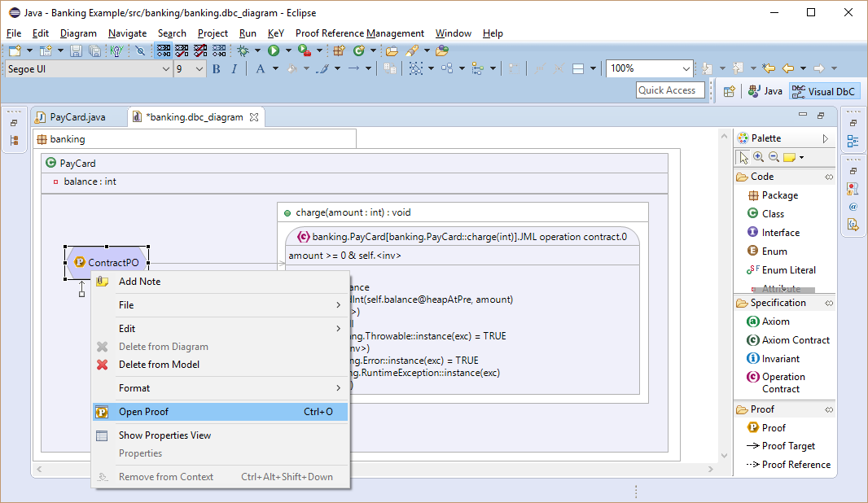Click the Arrange All layout icon
This screenshot has height=503, width=868.
[x=447, y=68]
